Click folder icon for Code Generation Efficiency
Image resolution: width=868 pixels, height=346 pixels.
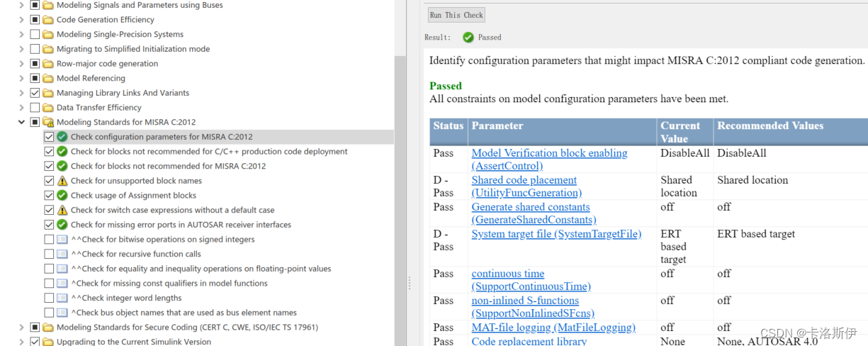tap(48, 20)
